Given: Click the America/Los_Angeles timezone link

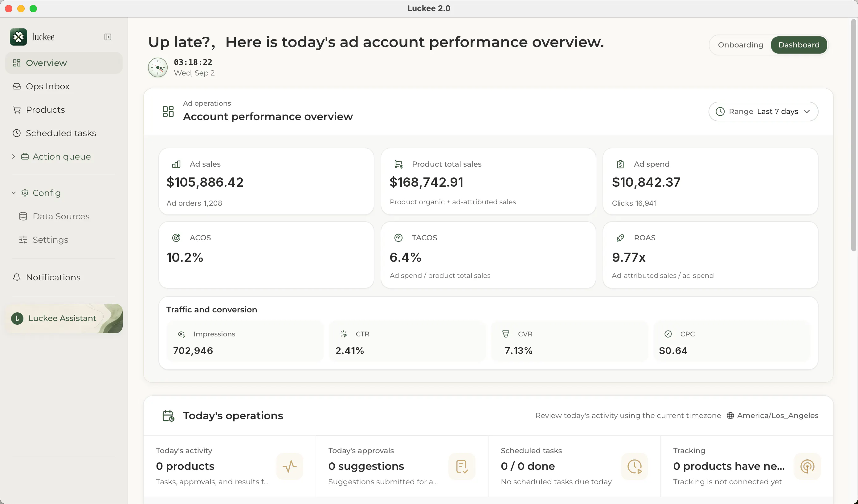Looking at the screenshot, I should tap(773, 416).
